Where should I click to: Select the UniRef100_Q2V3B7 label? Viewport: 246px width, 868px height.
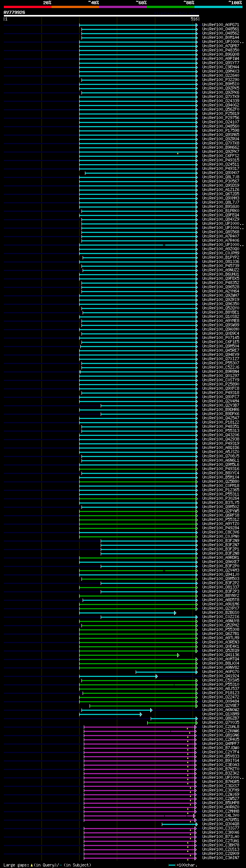(221, 406)
